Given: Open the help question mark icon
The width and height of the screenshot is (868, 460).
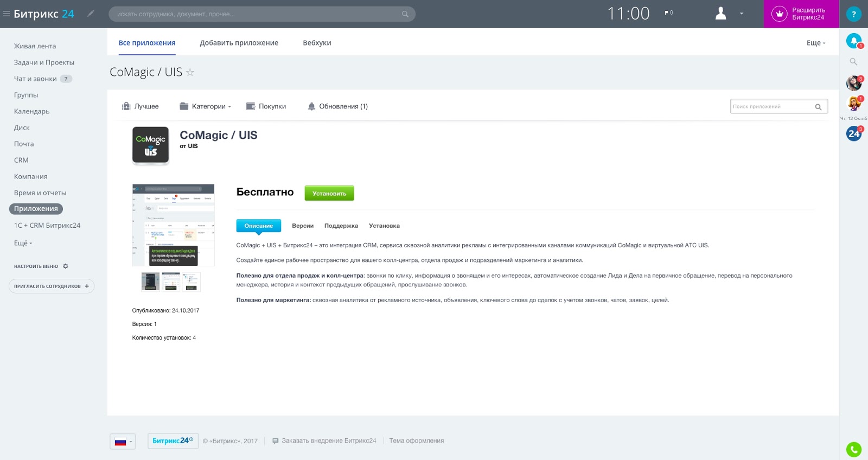Looking at the screenshot, I should [853, 14].
